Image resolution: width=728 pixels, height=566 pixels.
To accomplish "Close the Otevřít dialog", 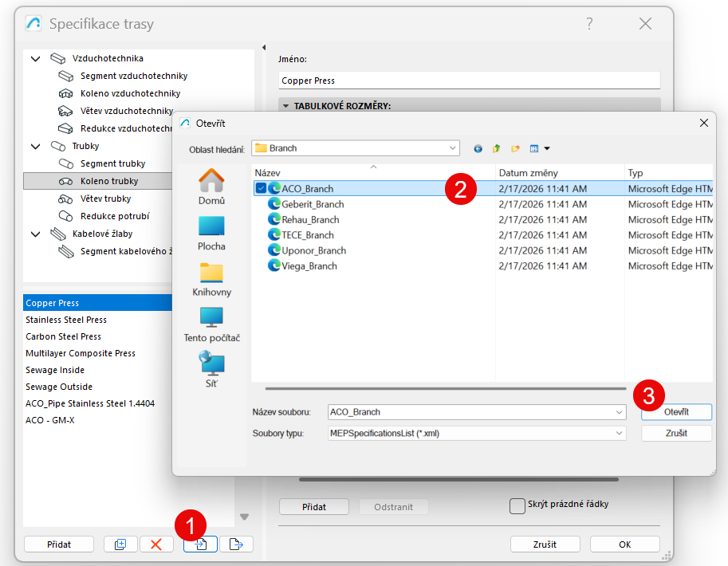I will [704, 123].
